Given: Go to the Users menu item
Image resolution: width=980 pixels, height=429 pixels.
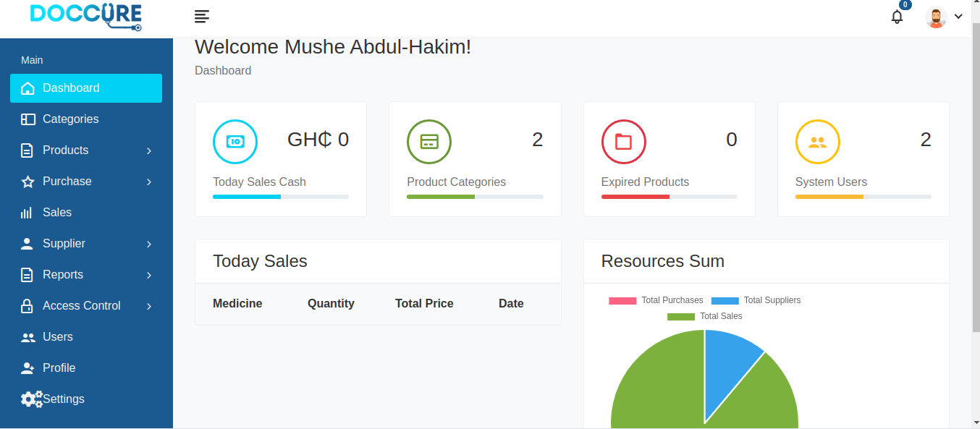Looking at the screenshot, I should pyautogui.click(x=86, y=337).
